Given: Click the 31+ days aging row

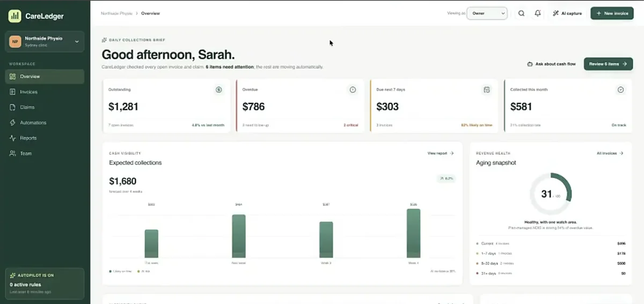Looking at the screenshot, I should pos(551,273).
